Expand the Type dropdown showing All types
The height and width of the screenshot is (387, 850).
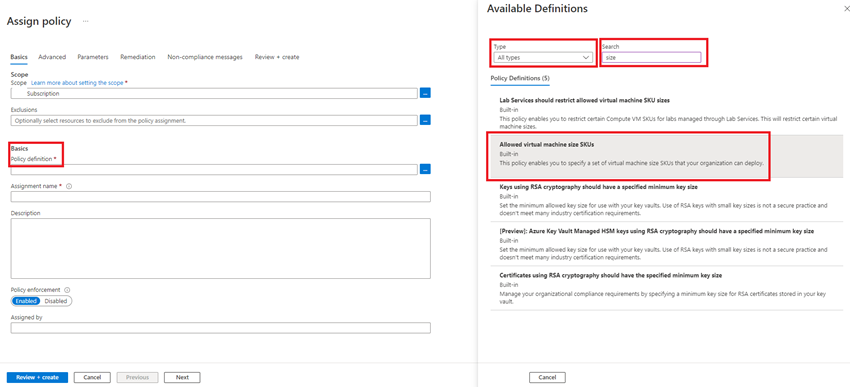coord(543,57)
